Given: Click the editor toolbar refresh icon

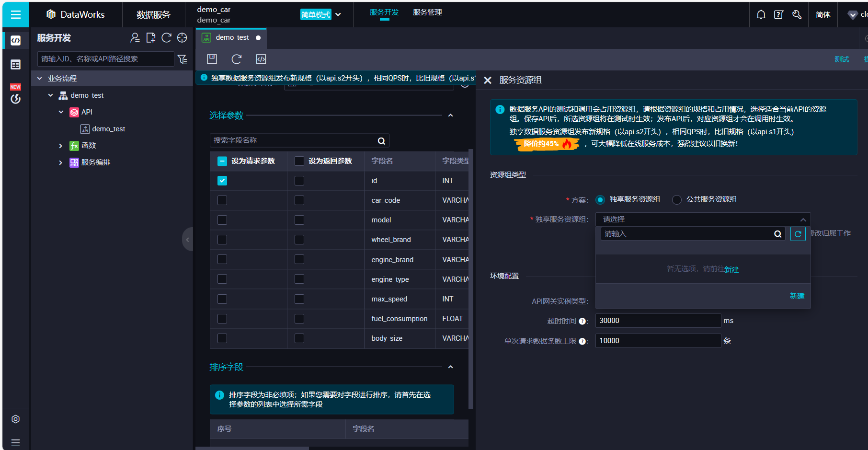Looking at the screenshot, I should (x=237, y=59).
